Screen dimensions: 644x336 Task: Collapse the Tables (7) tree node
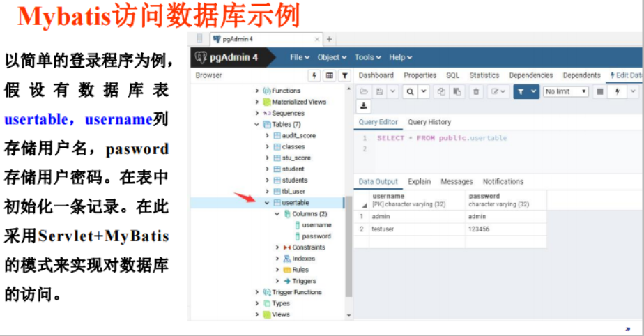click(x=257, y=125)
